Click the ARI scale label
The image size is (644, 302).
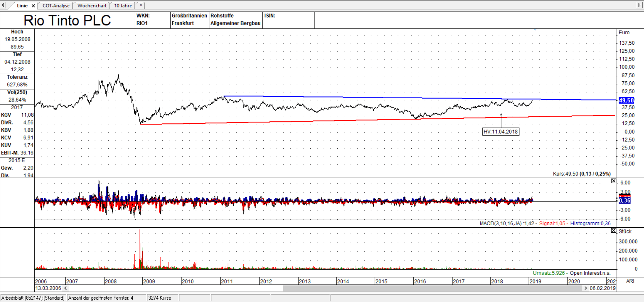point(630,281)
